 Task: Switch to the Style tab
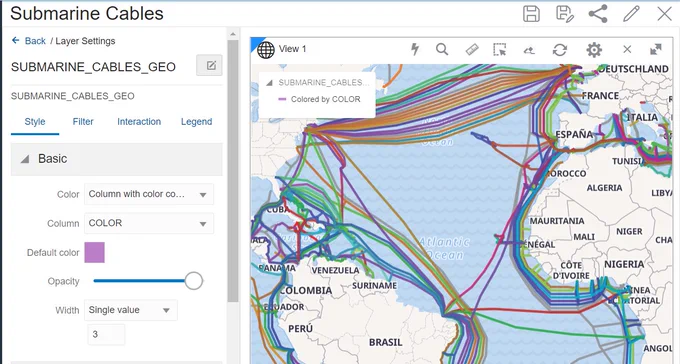pos(35,122)
